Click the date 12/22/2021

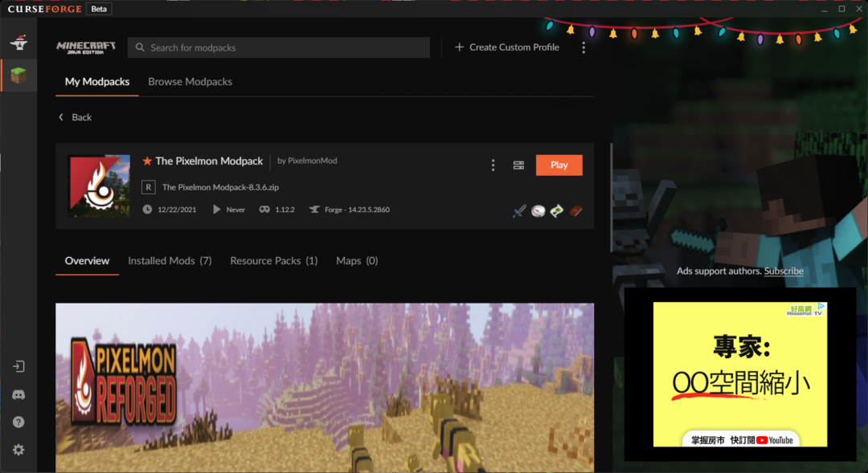(x=177, y=210)
